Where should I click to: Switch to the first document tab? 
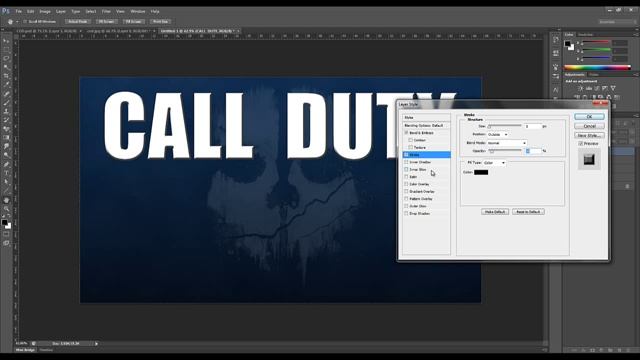tap(47, 31)
